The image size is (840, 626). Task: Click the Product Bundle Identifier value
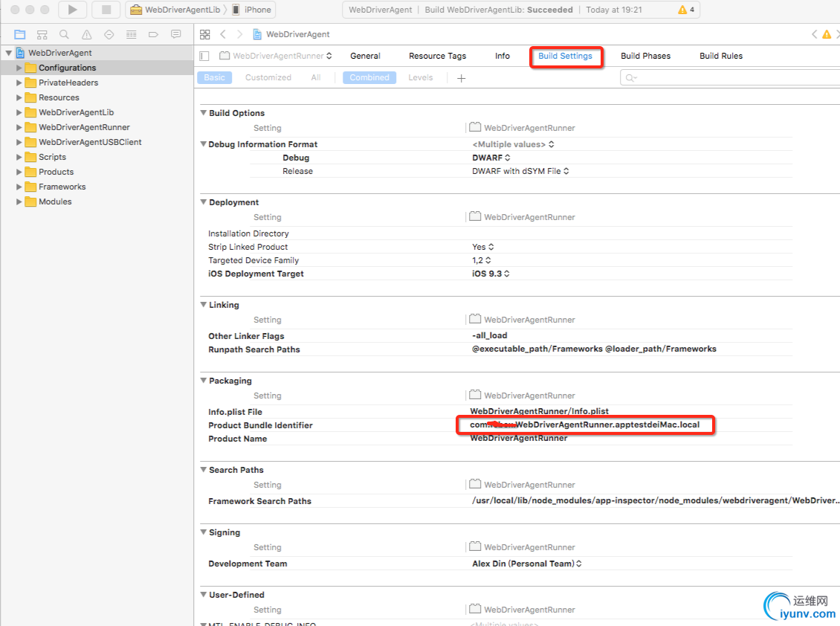585,425
